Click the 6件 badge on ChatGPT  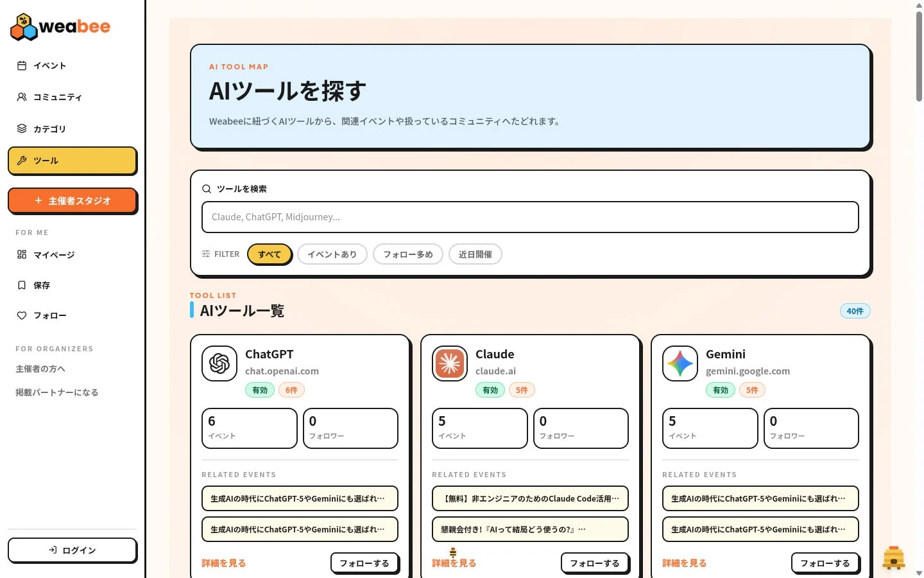tap(291, 390)
